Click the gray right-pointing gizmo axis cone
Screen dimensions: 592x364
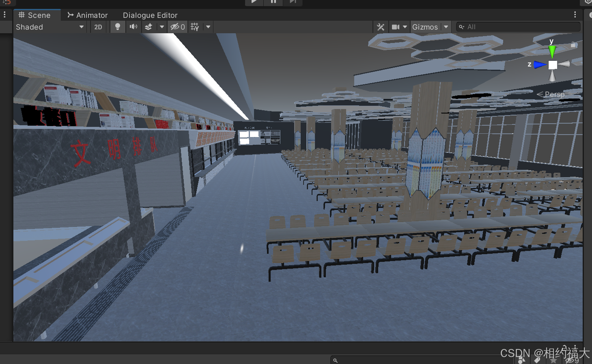[564, 64]
